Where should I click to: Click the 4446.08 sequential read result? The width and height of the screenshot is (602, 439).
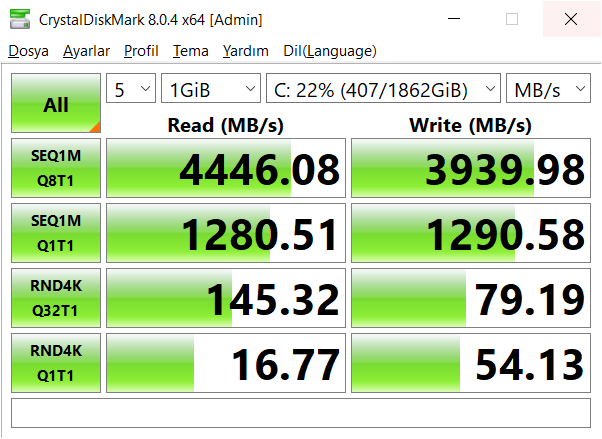(x=226, y=168)
